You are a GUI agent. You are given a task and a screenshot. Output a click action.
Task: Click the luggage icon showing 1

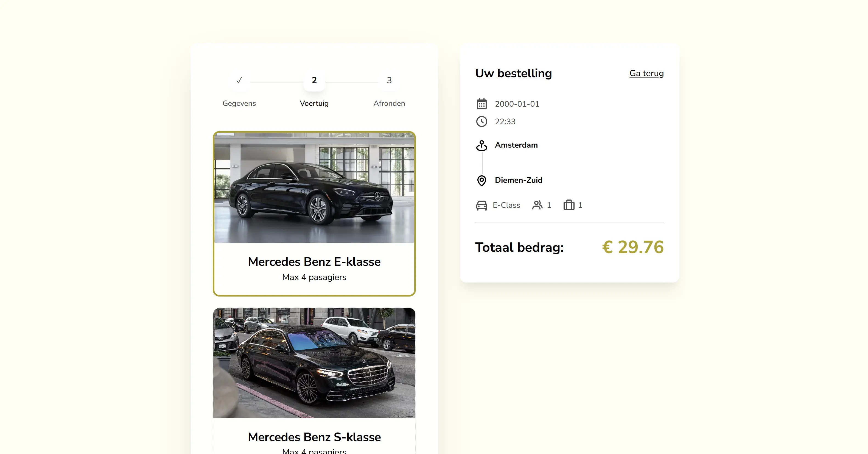pos(569,205)
